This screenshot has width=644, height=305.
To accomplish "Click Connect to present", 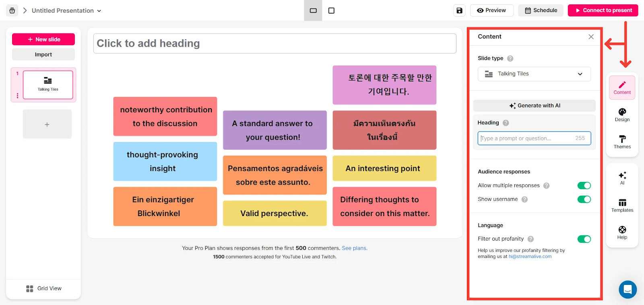I will coord(603,10).
